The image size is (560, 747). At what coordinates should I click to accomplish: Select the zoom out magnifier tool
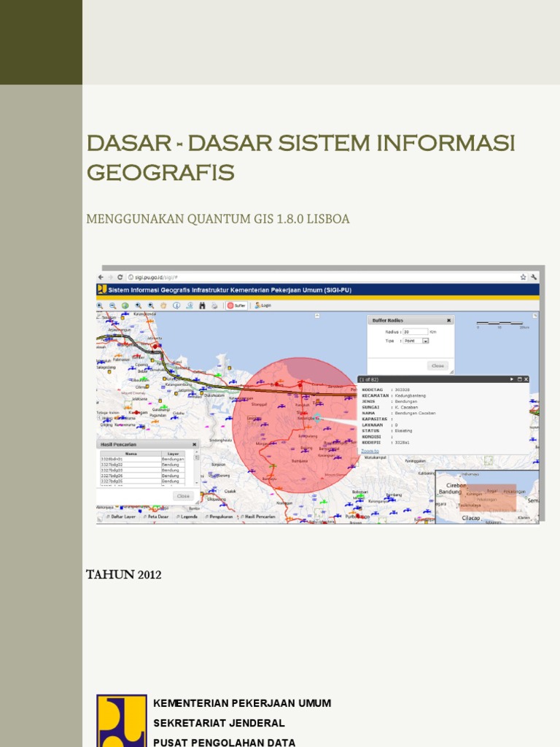(x=112, y=306)
